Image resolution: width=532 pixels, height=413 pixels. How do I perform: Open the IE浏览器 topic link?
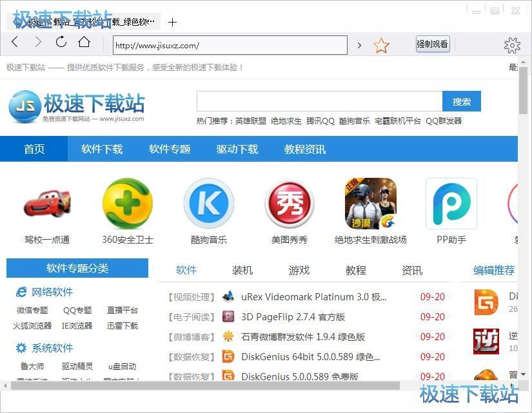point(77,325)
